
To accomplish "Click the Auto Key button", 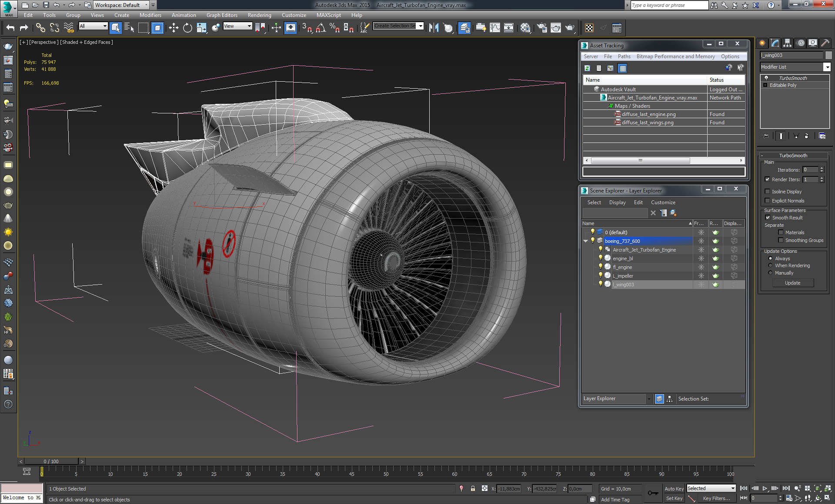I will pyautogui.click(x=674, y=489).
